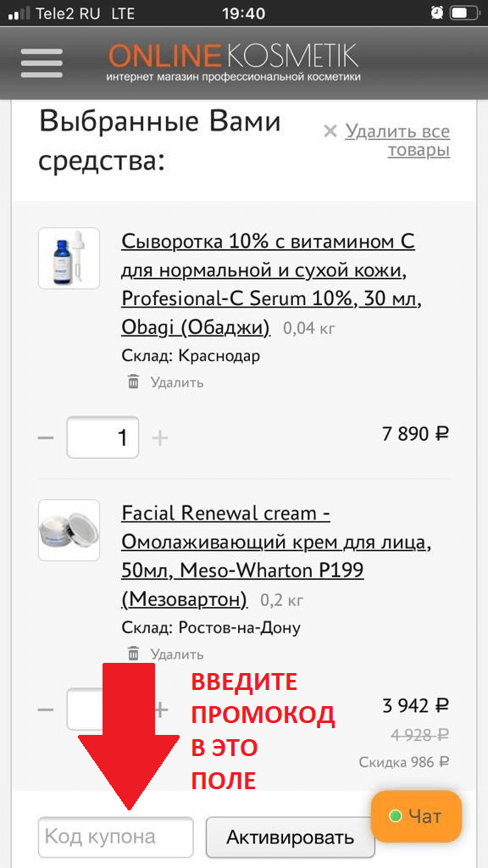Increase the Facial Renewal cream quantity with plus
The image size is (488, 868).
point(161,709)
